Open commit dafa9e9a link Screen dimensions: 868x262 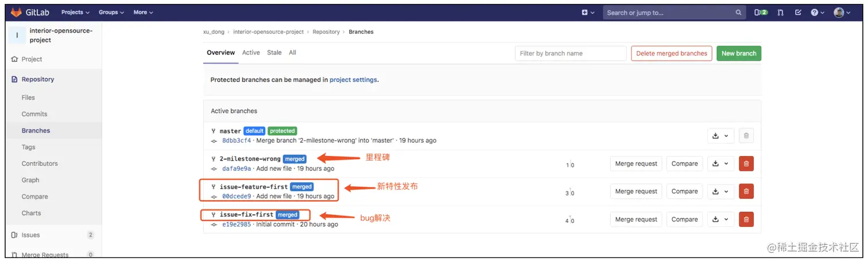(x=237, y=169)
